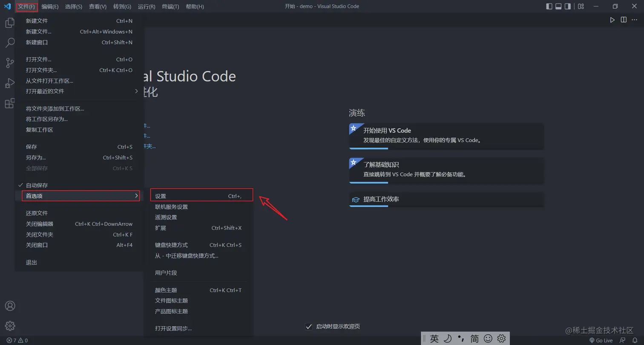
Task: Open the Run and Debug view icon
Action: point(10,83)
